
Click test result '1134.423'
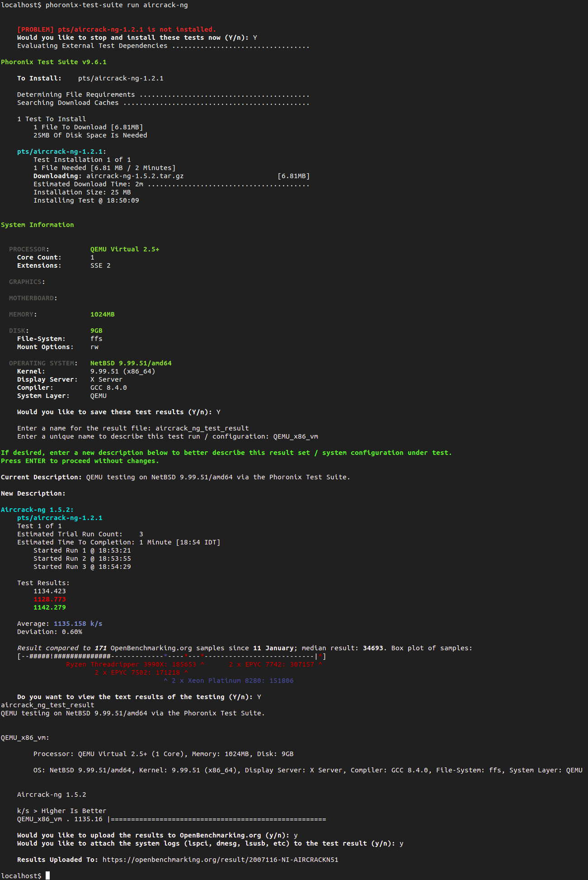[x=50, y=591]
